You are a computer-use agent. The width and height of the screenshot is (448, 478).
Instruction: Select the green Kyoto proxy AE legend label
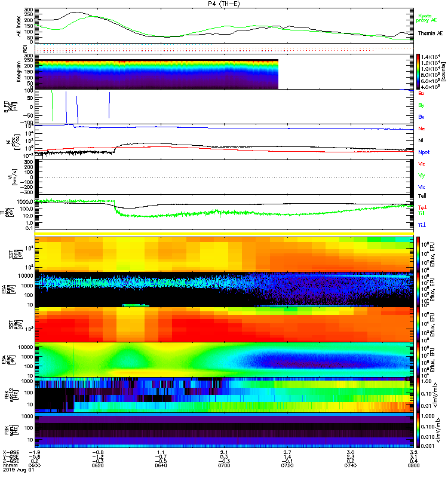coord(426,18)
